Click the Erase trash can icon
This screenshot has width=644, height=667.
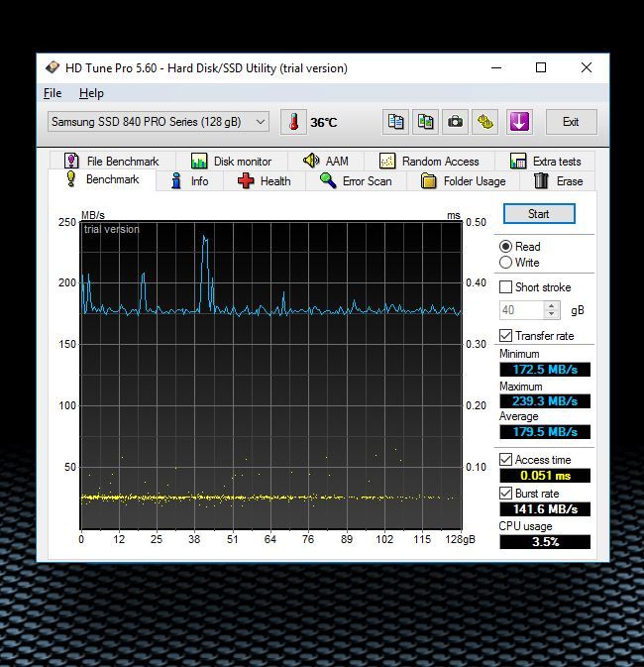(541, 180)
